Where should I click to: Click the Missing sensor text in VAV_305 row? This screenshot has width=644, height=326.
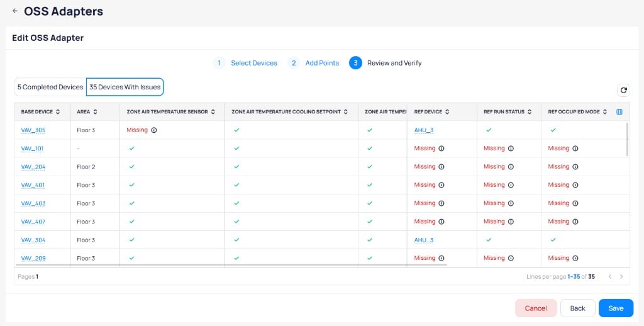pyautogui.click(x=137, y=130)
